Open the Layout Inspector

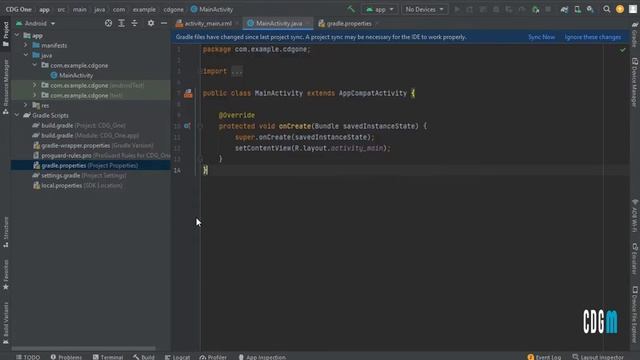pyautogui.click(x=598, y=357)
